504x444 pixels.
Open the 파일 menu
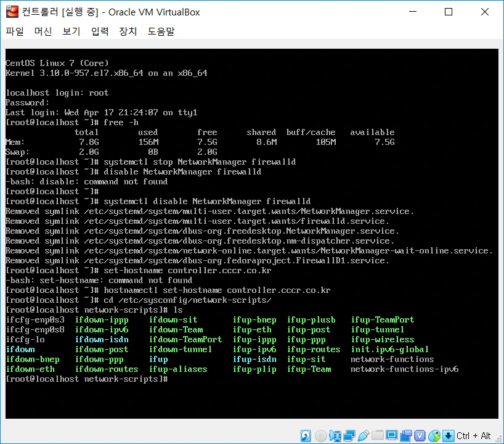coord(15,31)
